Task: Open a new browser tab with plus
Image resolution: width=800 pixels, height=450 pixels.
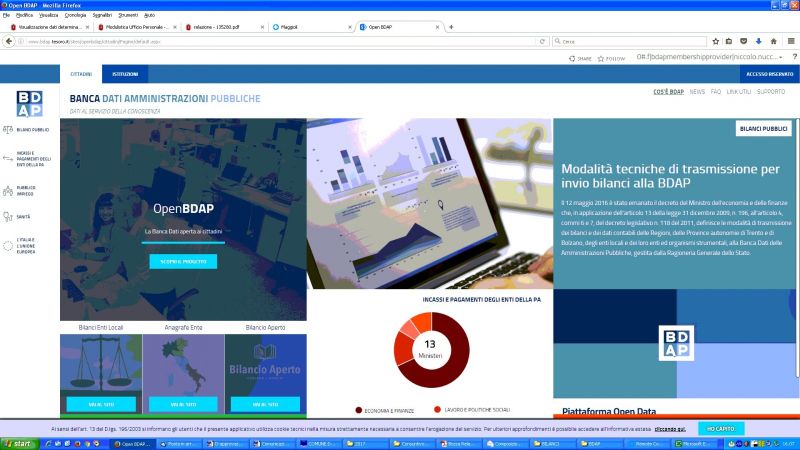Action: [x=451, y=27]
